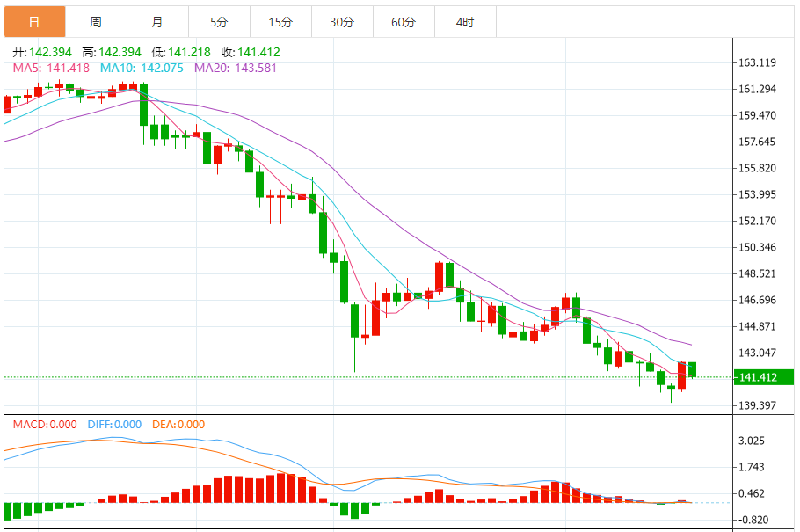Click the 161.294 price axis label
Screen dimensions: 800x532
[757, 89]
